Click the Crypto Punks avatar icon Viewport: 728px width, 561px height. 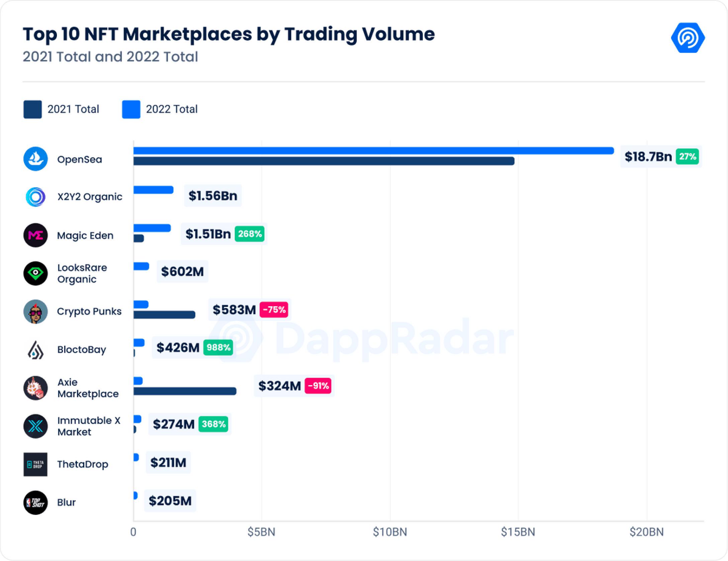pos(35,312)
